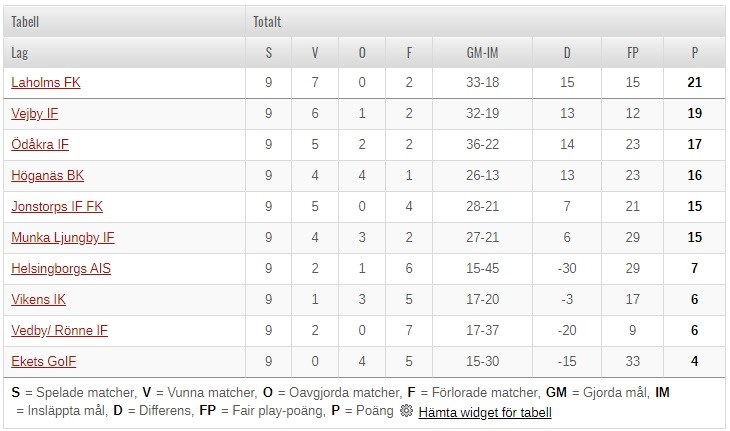
Task: Click the P points column header
Action: (695, 52)
